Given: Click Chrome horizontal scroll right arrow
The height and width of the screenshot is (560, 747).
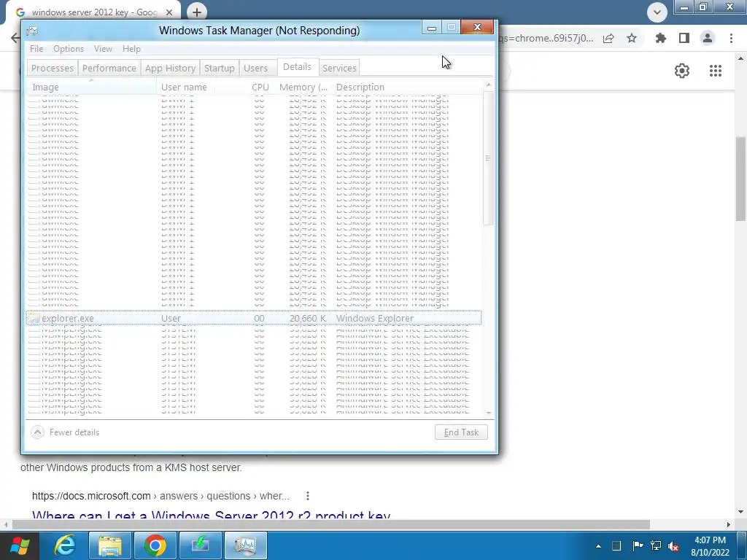Looking at the screenshot, I should (729, 524).
